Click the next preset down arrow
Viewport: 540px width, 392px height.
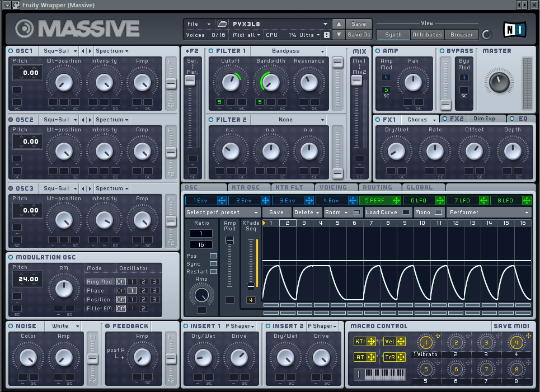pos(339,35)
